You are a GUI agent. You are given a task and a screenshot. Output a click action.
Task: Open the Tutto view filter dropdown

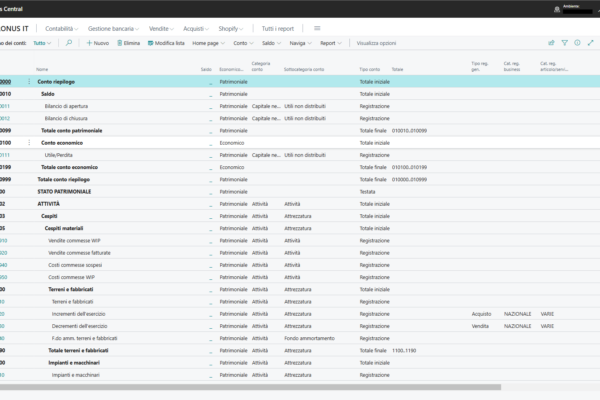pos(43,43)
